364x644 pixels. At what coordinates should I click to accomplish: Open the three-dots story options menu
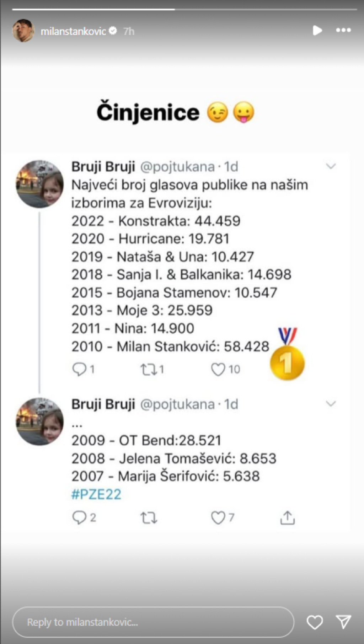pos(343,31)
